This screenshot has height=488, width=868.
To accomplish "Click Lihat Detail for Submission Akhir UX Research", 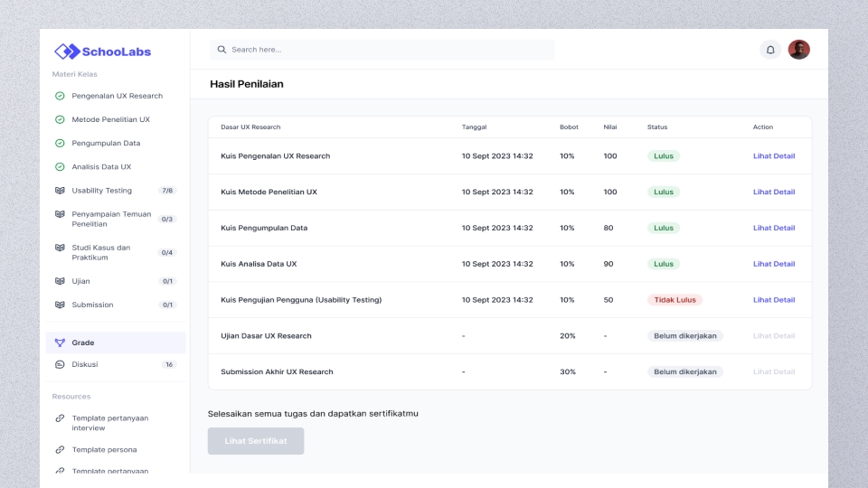I will (774, 371).
